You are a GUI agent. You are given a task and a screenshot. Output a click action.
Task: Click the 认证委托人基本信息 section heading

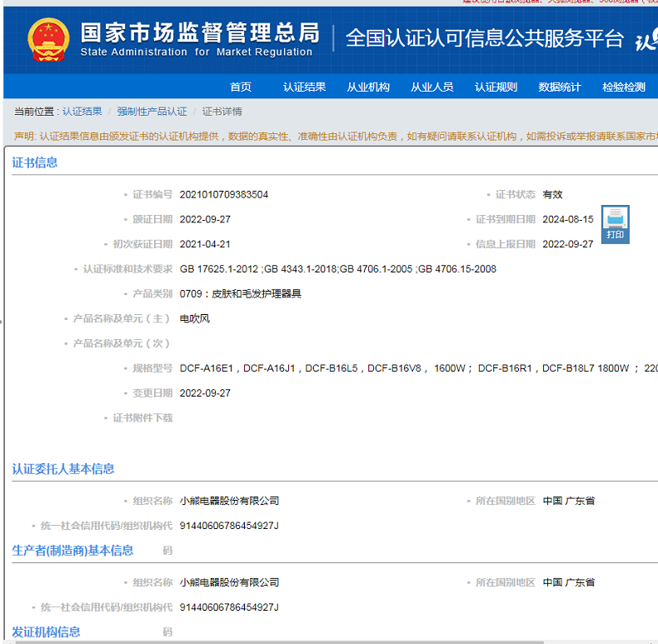[x=63, y=469]
